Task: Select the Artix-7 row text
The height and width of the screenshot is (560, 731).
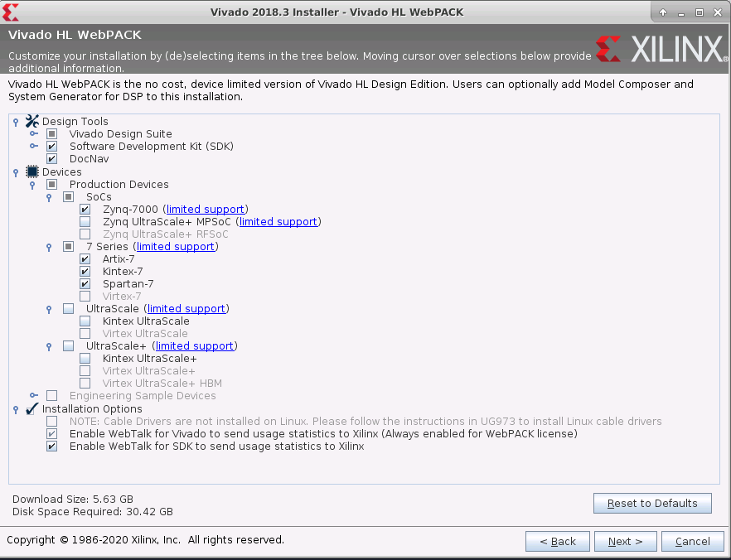Action: [119, 259]
